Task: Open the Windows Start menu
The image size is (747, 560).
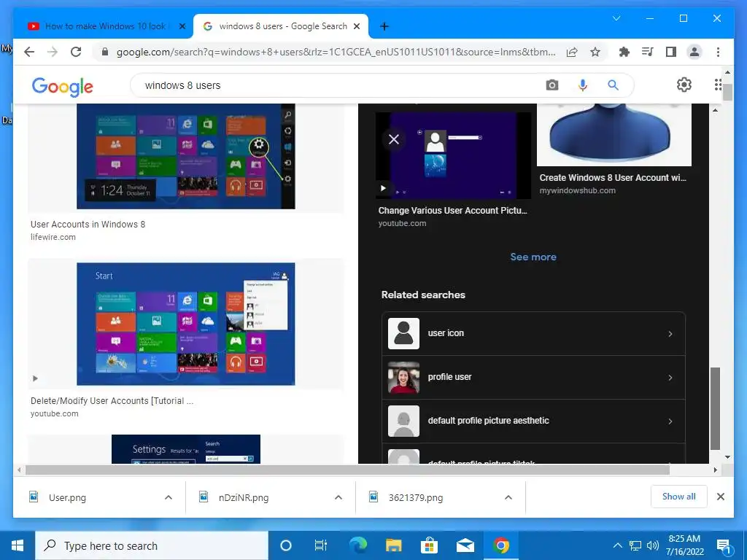Action: 18,545
